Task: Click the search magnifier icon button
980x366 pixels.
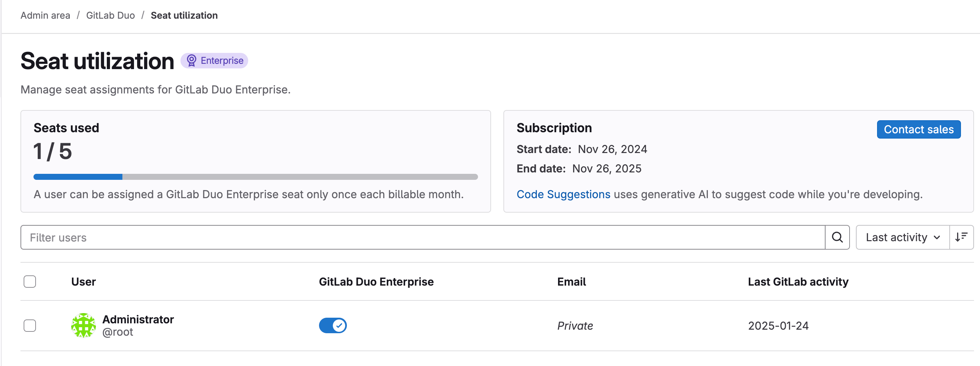Action: tap(837, 237)
